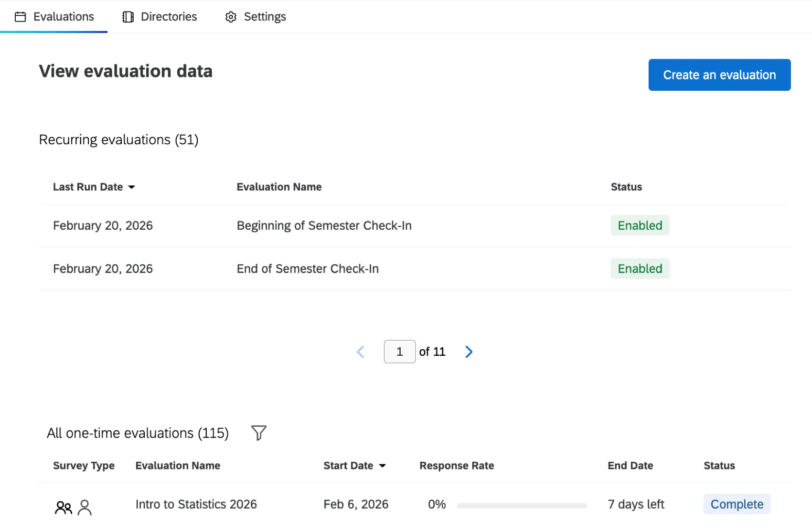
Task: Click the Evaluations calendar icon
Action: coord(21,16)
